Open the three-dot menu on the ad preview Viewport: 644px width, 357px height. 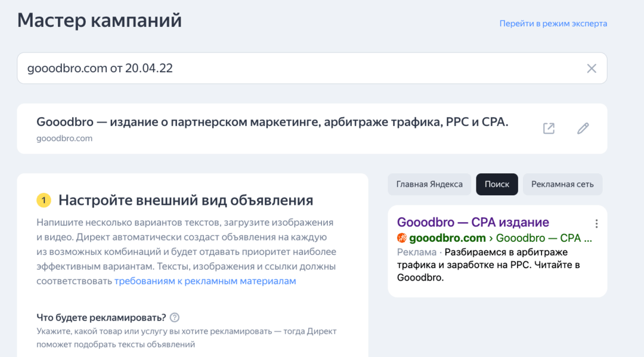coord(596,223)
